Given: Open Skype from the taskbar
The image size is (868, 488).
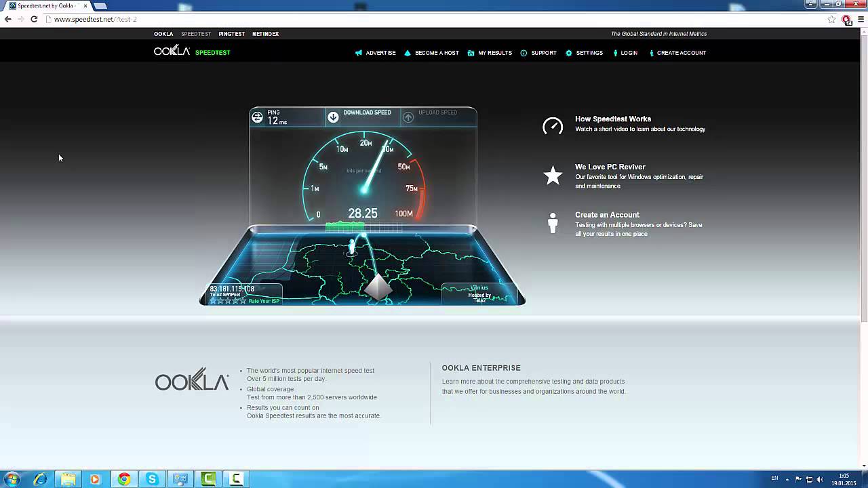Looking at the screenshot, I should (x=152, y=479).
